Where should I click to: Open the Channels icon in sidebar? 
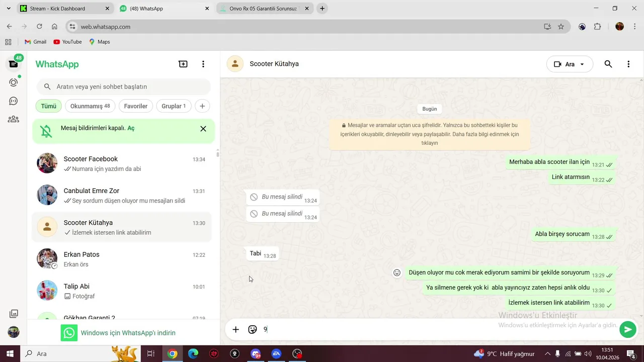[14, 101]
